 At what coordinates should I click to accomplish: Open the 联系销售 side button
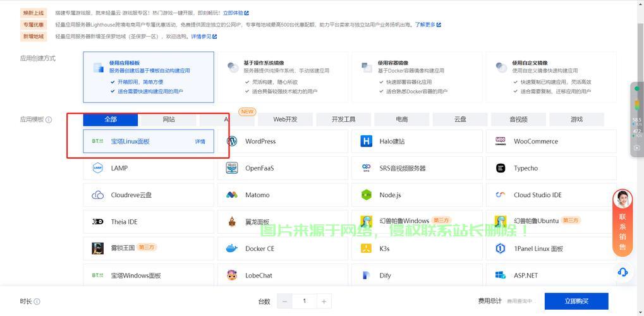pos(623,222)
